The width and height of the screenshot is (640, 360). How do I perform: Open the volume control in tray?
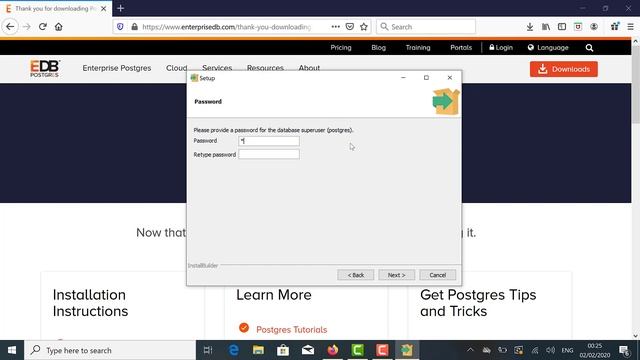[551, 350]
